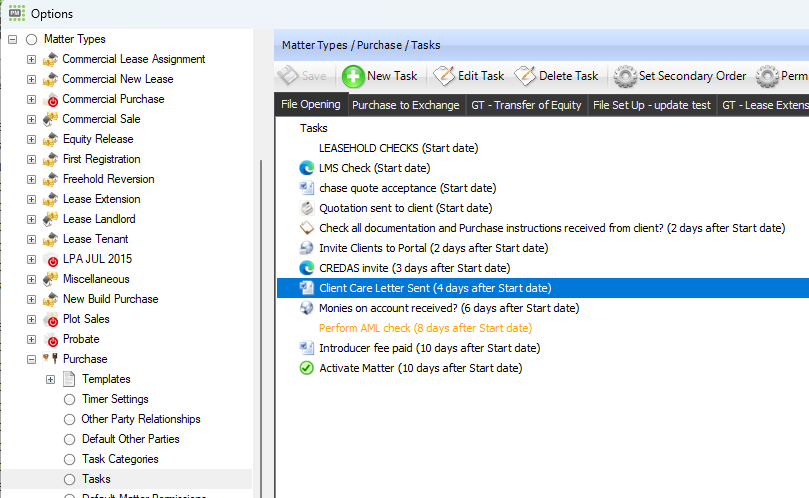Viewport: 809px width, 498px height.
Task: Click the Edit Task pencil icon
Action: pyautogui.click(x=444, y=76)
